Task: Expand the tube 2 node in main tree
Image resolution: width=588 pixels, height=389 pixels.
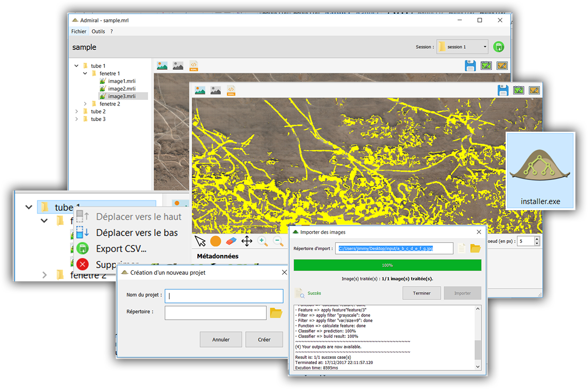Action: (77, 111)
